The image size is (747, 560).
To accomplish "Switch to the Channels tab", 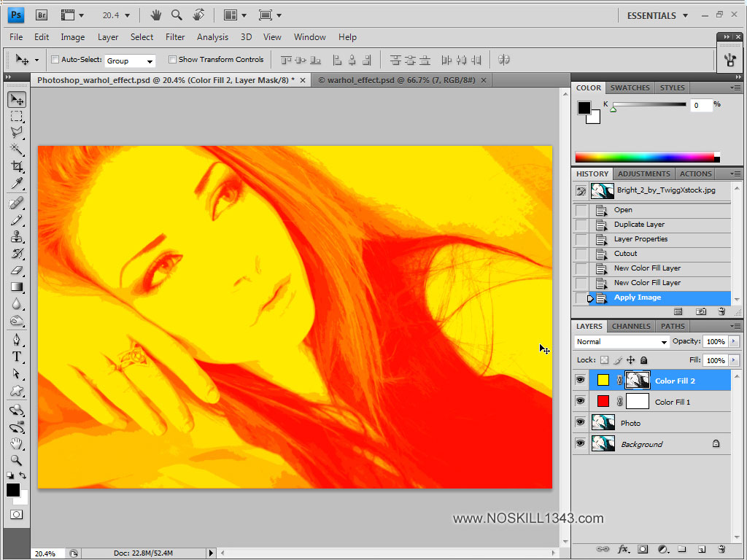I will (x=631, y=326).
